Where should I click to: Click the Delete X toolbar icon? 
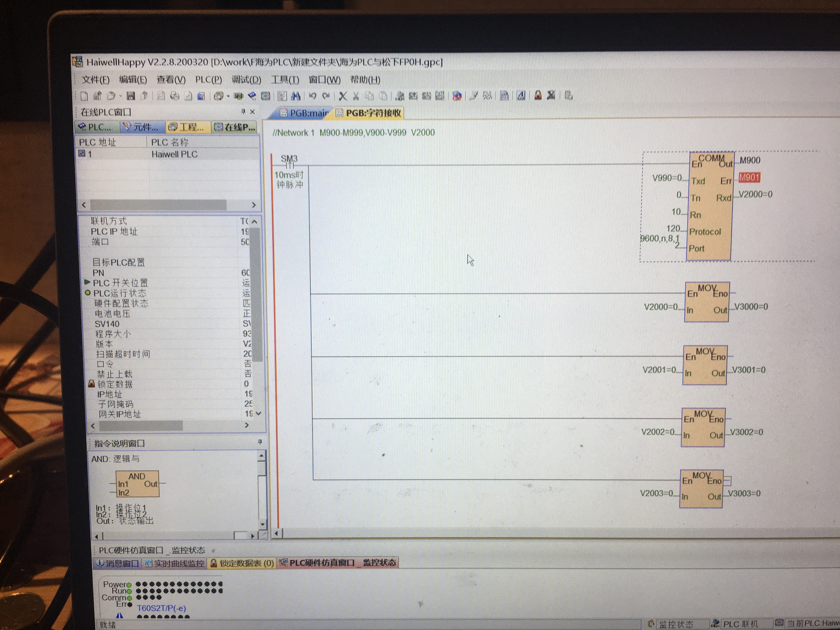point(342,96)
